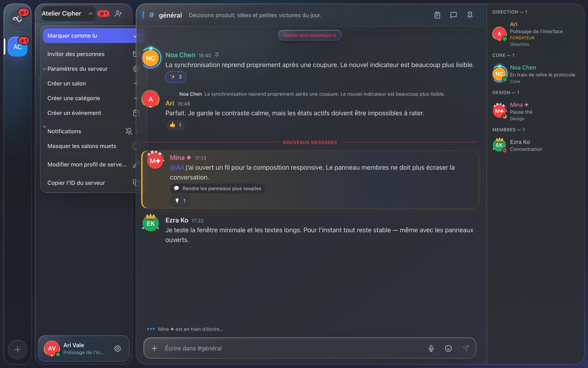Click the FONDATEUR role label under Ari

[x=522, y=38]
